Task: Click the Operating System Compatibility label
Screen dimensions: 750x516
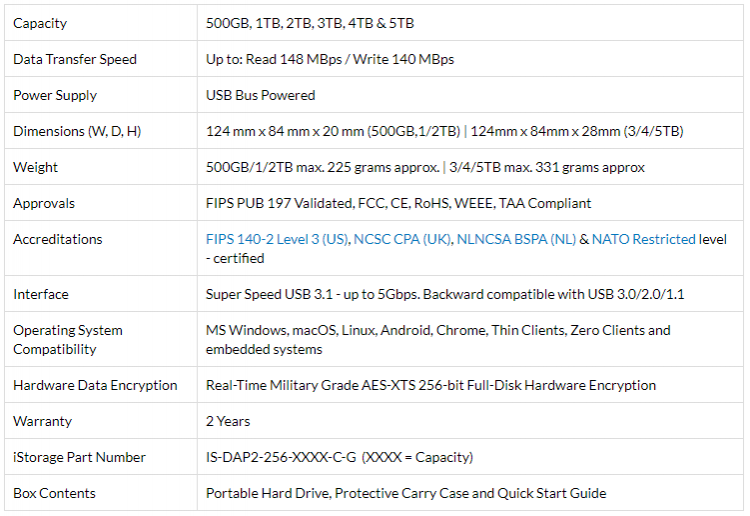Action: click(x=68, y=340)
